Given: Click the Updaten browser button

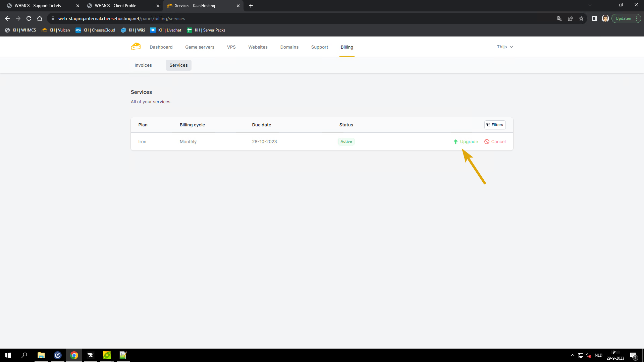Looking at the screenshot, I should [x=623, y=18].
